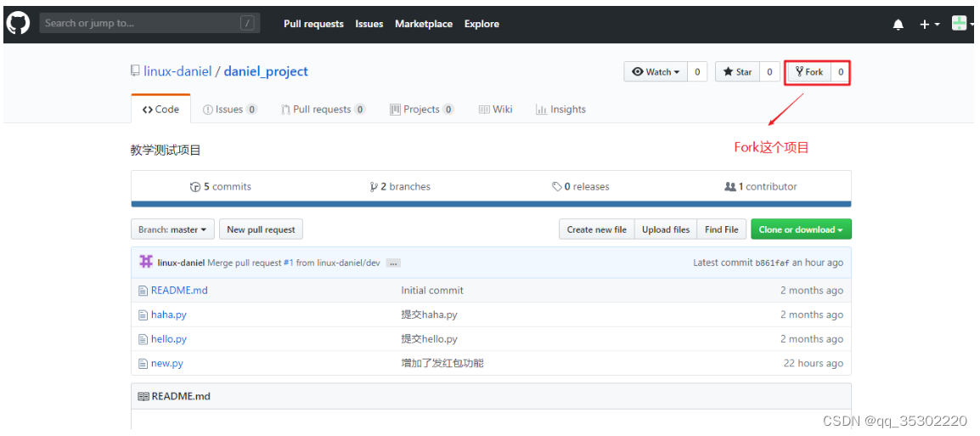This screenshot has height=436, width=980.
Task: Click the file icon beside haha.py
Action: [143, 314]
